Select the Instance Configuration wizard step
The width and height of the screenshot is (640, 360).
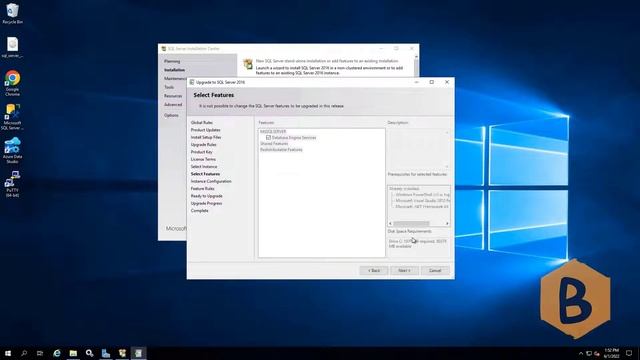(211, 181)
